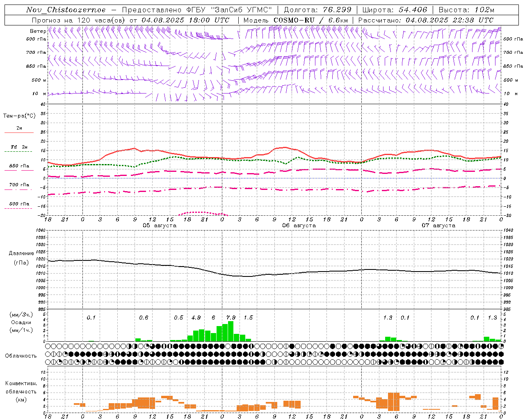Click the Конвективн. convective cloud label
Viewport: 525px width, 420px height.
(21, 383)
